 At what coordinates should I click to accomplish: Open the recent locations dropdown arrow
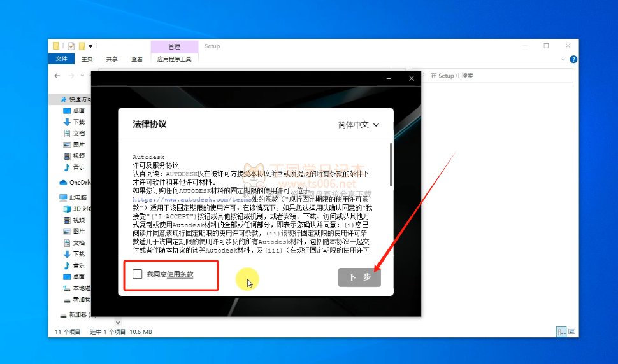point(82,76)
